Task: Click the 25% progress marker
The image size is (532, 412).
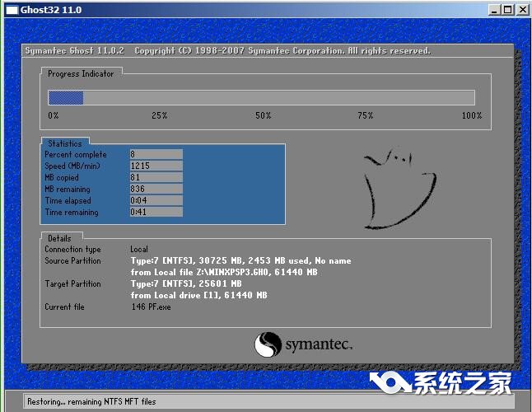Action: click(160, 115)
